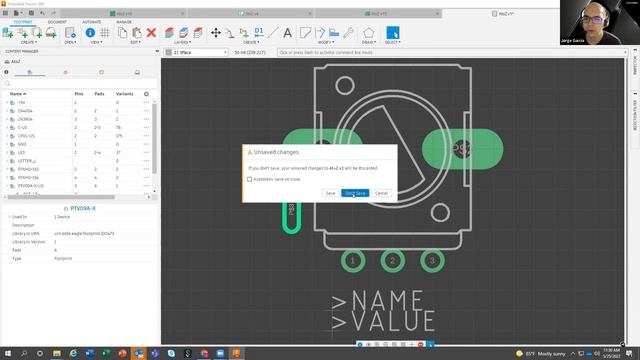640x360 pixels.
Task: Open column settings gear in table header
Action: pyautogui.click(x=146, y=94)
